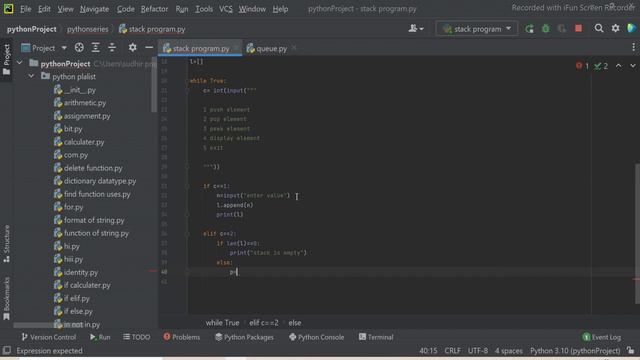Toggle the Structure tool window sidebar tab

click(7, 244)
